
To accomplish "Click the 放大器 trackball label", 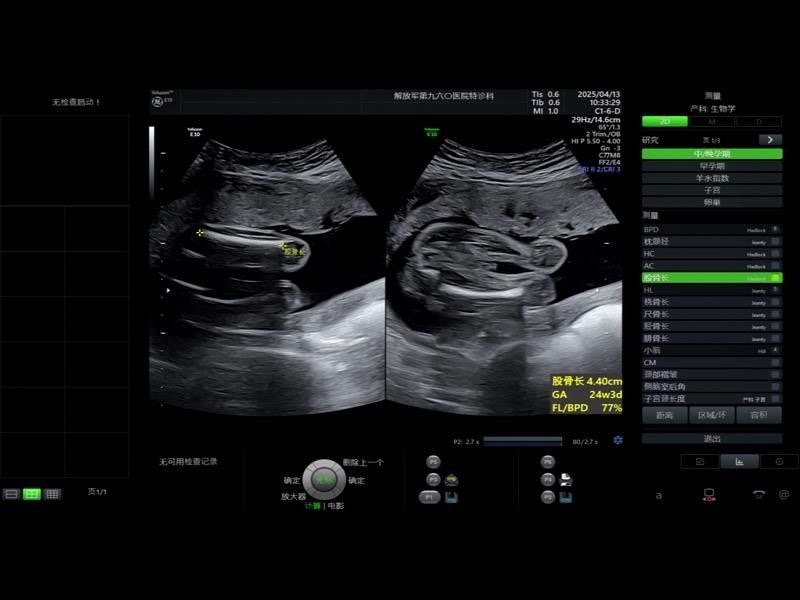I will pyautogui.click(x=293, y=496).
